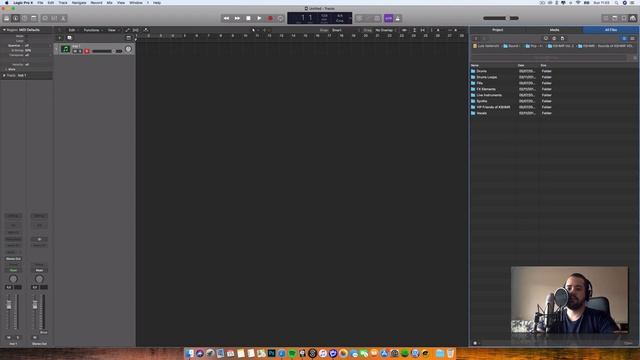This screenshot has height=360, width=640.
Task: Click the Inst 1 track pan knob
Action: [x=129, y=49]
